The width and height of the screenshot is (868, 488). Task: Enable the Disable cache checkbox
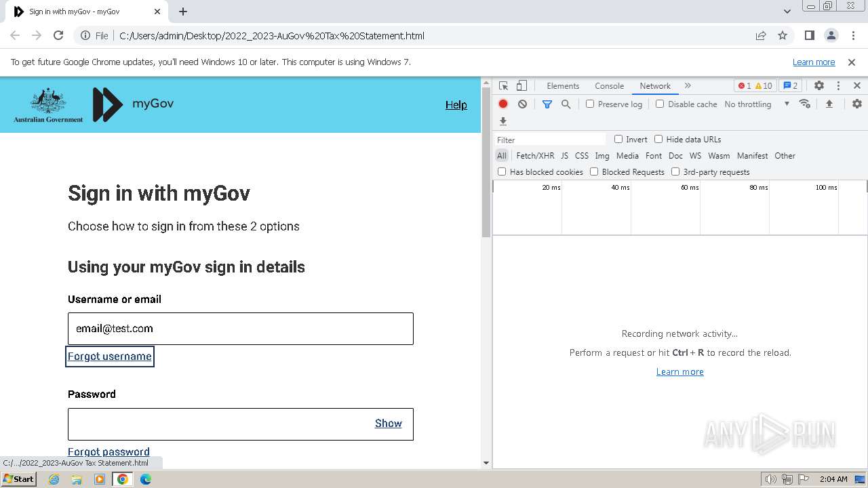pyautogui.click(x=660, y=104)
